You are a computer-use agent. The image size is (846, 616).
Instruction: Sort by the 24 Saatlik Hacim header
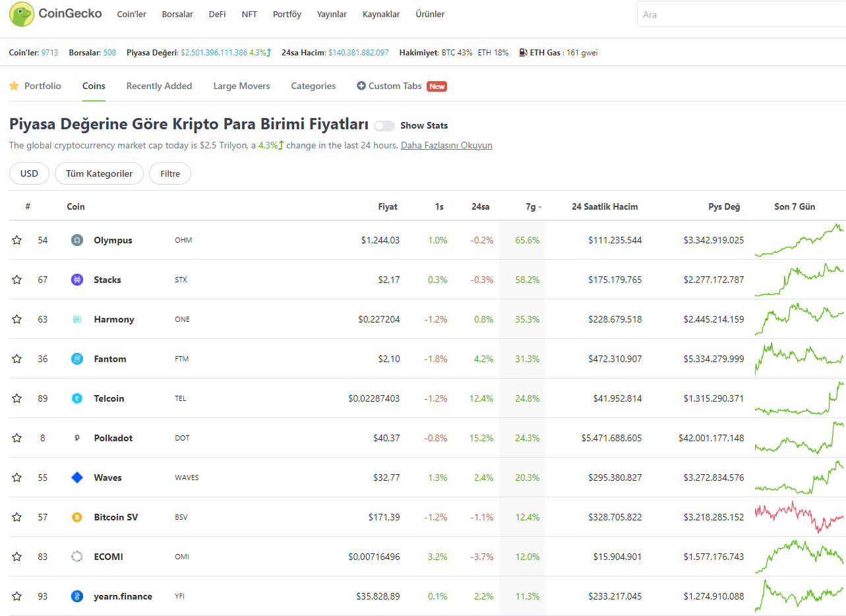point(605,207)
